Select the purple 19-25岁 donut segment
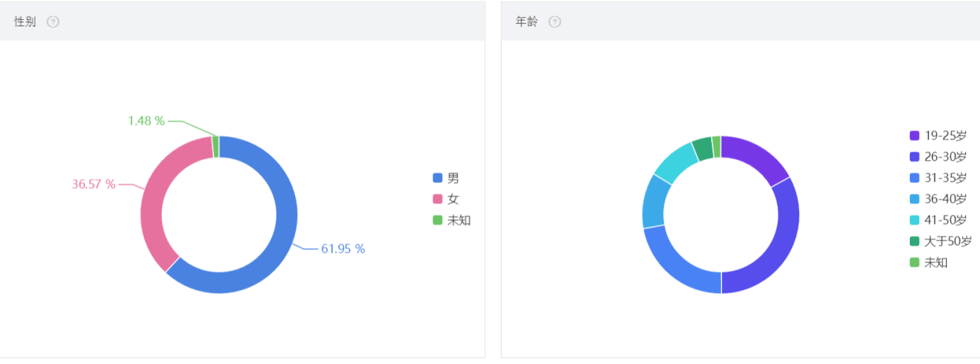Viewport: 980px width, 364px height. 757,157
